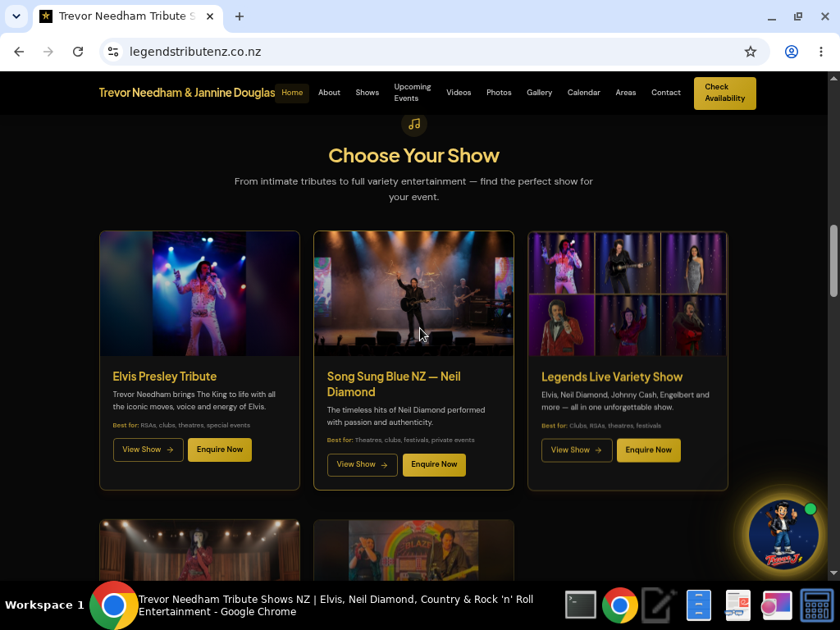Click the Workspace 1 label
The height and width of the screenshot is (630, 840).
(44, 605)
